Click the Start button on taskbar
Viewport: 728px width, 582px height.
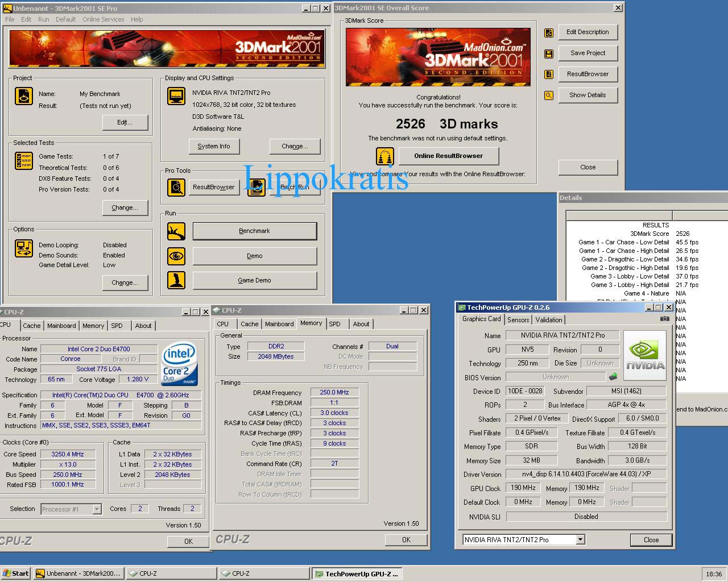coord(16,573)
